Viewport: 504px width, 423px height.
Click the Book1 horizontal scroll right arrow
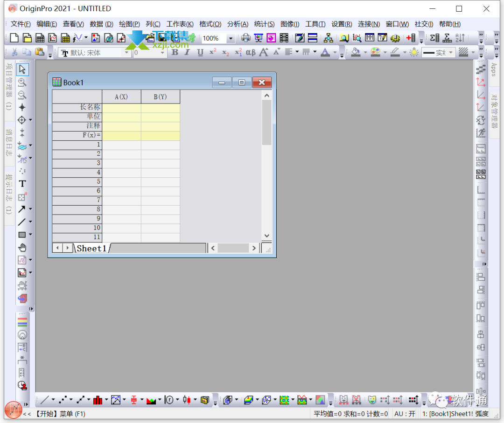point(254,248)
